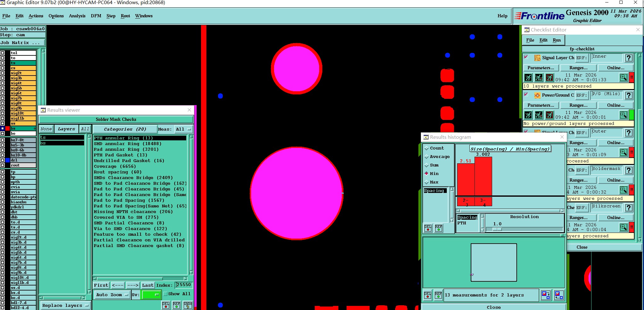Open Replace layers dropdown

click(x=65, y=306)
